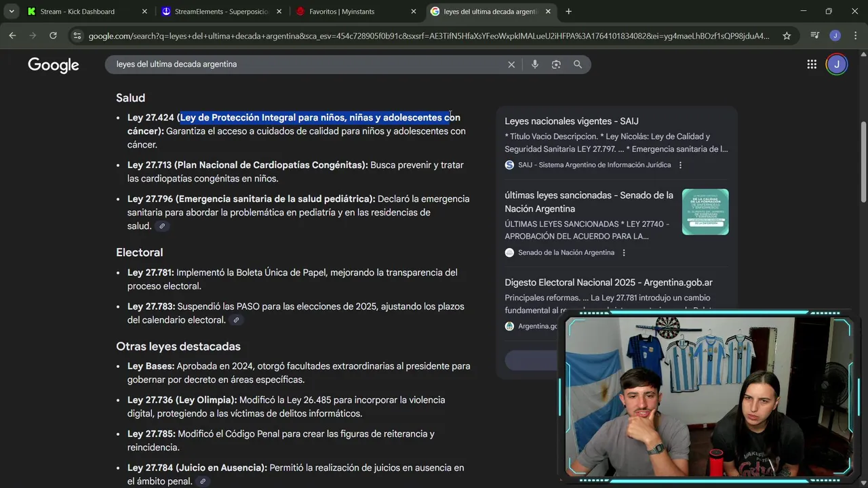Search by image with Lens icon

556,64
